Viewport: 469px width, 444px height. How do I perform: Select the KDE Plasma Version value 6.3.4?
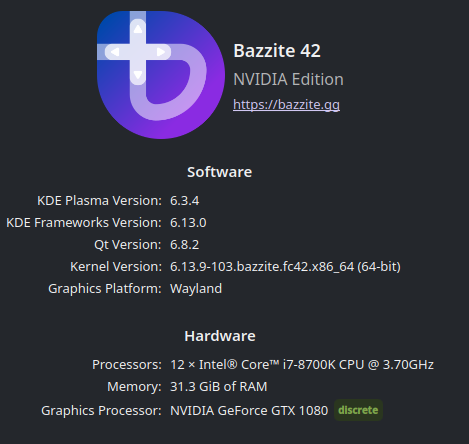pos(185,201)
